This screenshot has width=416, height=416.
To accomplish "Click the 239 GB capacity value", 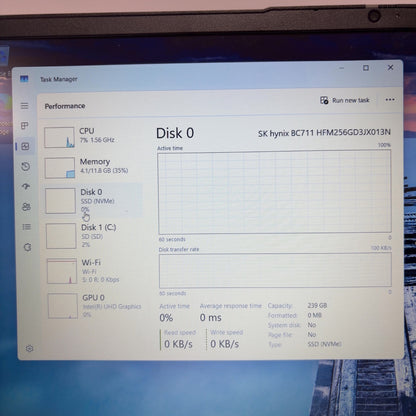I will point(317,305).
